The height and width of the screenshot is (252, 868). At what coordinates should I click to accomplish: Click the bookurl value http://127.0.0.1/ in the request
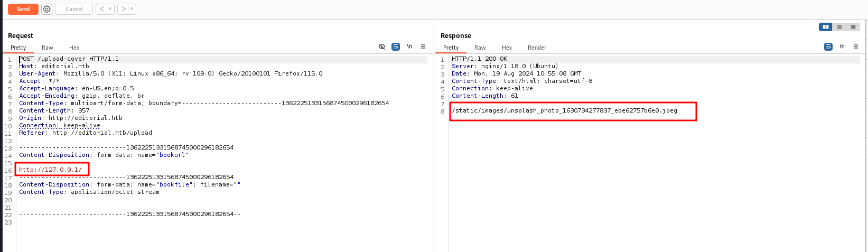point(50,170)
